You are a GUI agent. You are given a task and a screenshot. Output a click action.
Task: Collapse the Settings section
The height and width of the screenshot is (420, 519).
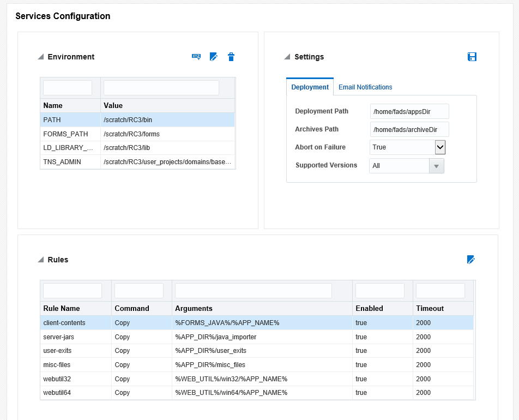(x=287, y=57)
